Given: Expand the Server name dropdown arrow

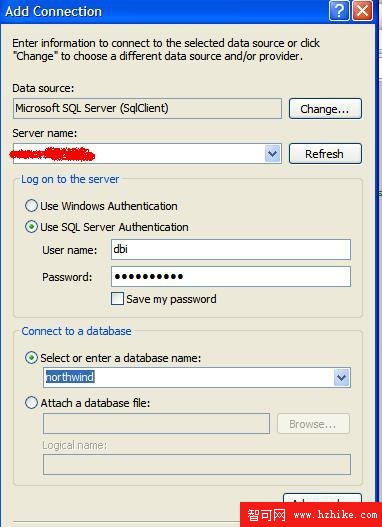Looking at the screenshot, I should [272, 154].
